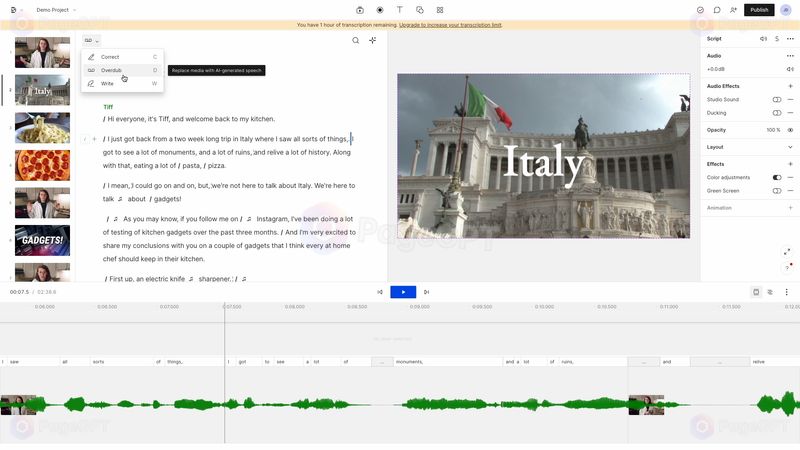Expand the Layout section
The height and width of the screenshot is (450, 800).
point(790,147)
